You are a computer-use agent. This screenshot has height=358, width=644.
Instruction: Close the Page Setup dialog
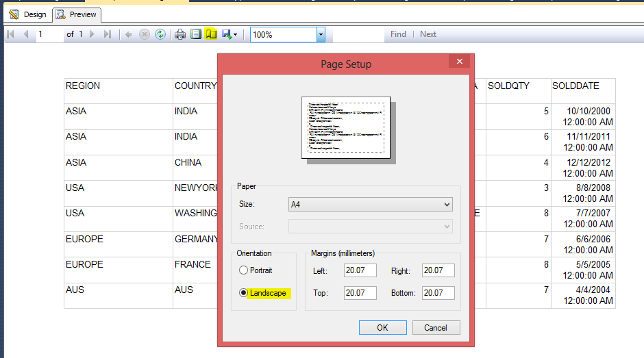460,61
